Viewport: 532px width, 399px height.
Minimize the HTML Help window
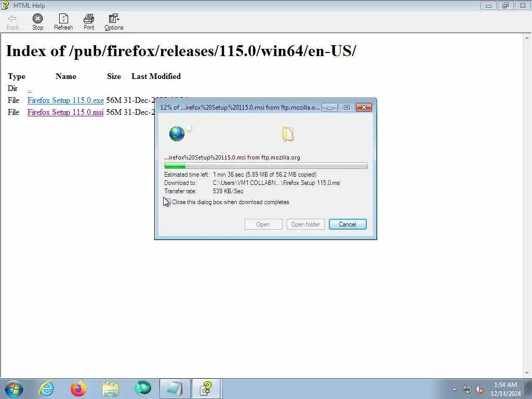[488, 5]
